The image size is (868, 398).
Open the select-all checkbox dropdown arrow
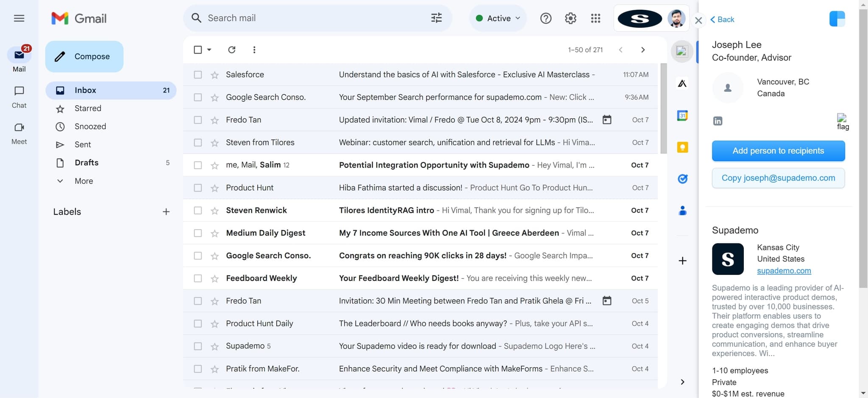click(209, 50)
